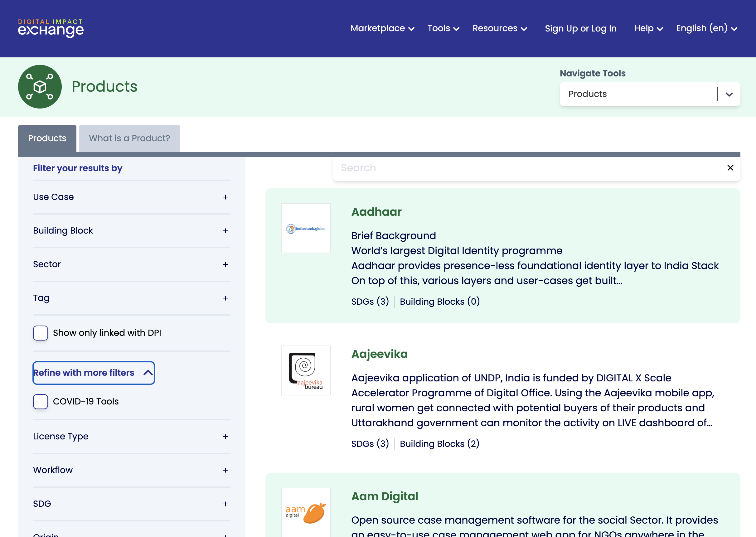Open the Help menu

coord(648,28)
